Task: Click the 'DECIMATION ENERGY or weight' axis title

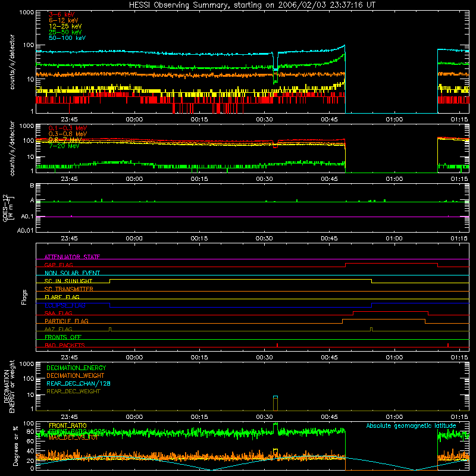Action: [9, 386]
